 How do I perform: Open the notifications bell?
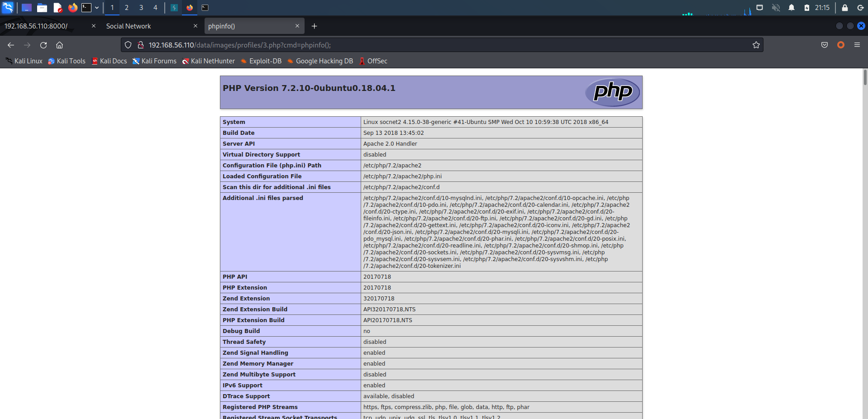click(x=792, y=8)
